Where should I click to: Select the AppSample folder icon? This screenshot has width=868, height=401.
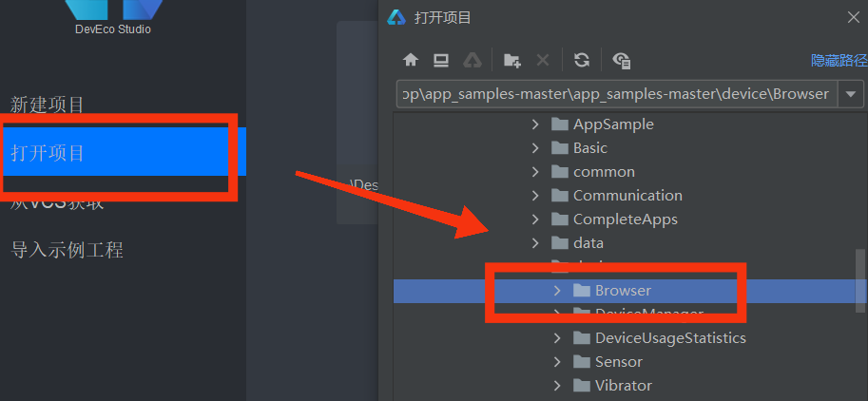point(560,124)
